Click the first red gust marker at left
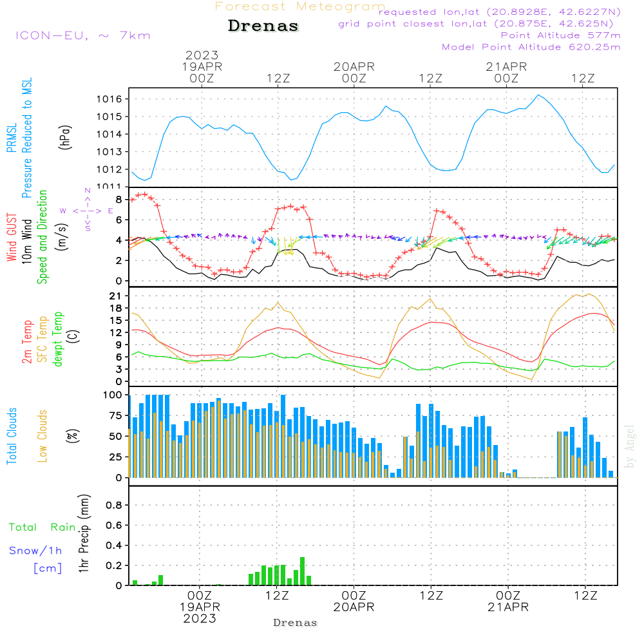The width and height of the screenshot is (644, 644). point(133,200)
